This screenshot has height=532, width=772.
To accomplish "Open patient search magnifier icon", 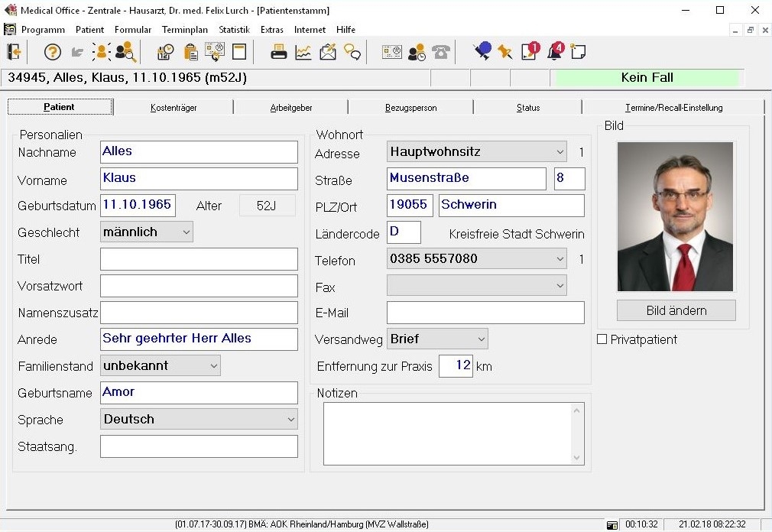I will point(125,52).
